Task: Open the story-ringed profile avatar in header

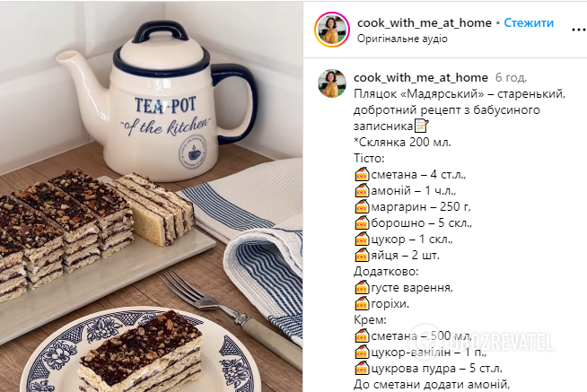Action: pos(332,30)
